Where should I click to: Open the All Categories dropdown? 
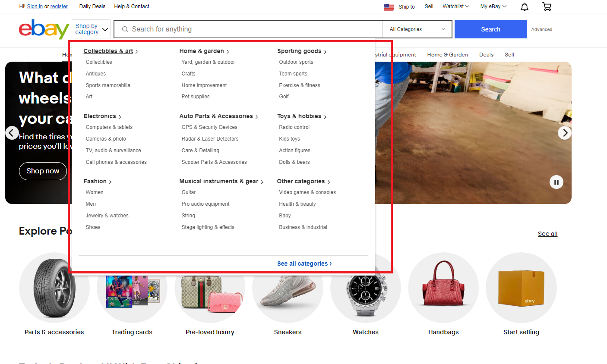pos(417,29)
